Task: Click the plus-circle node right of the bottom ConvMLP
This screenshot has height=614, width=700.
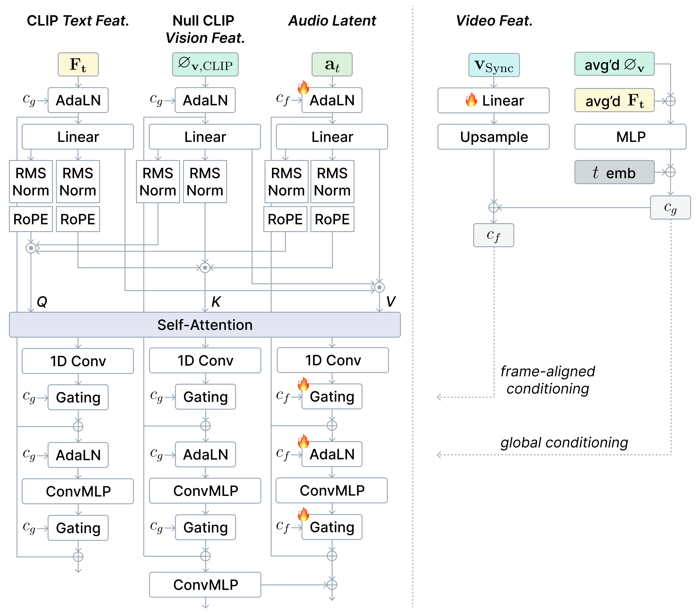Action: (x=332, y=585)
